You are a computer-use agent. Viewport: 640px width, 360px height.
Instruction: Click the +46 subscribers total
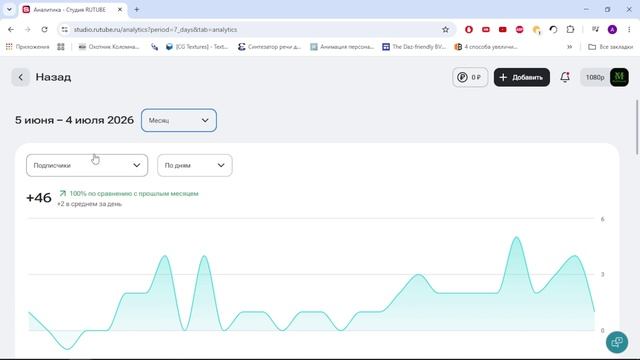coord(39,198)
